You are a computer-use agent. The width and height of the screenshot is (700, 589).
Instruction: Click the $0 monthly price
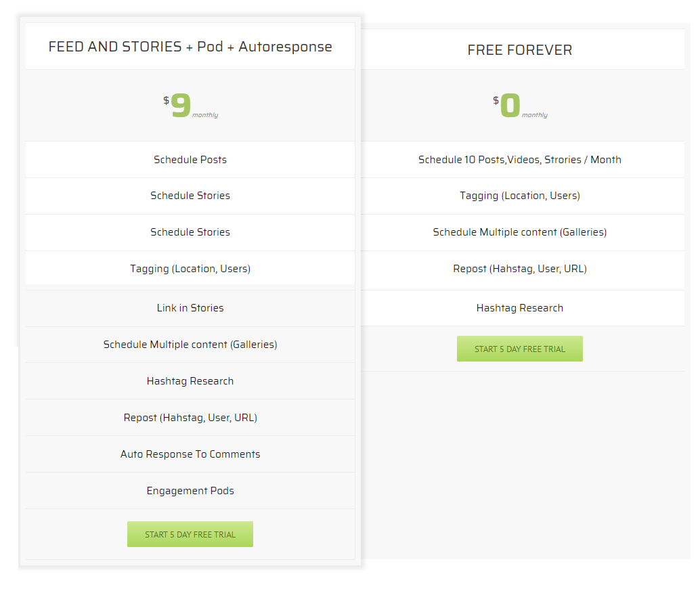click(x=520, y=106)
